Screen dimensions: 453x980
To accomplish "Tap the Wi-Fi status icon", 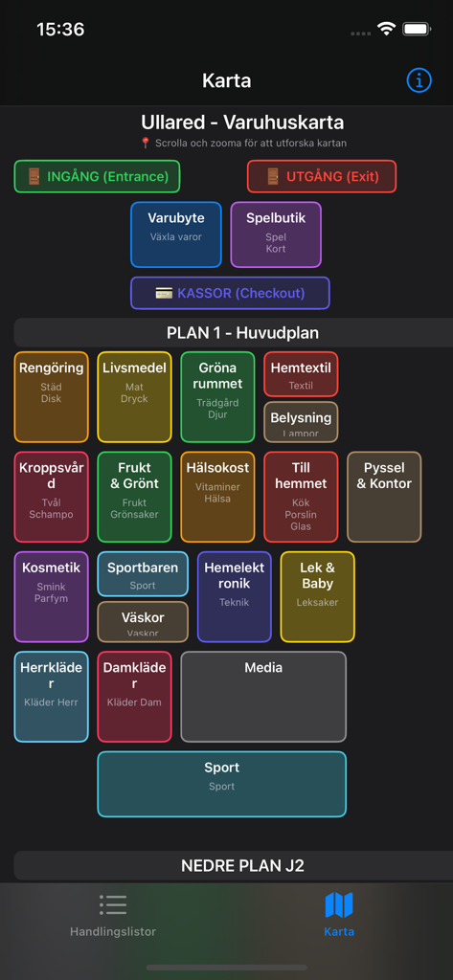I will (x=387, y=29).
